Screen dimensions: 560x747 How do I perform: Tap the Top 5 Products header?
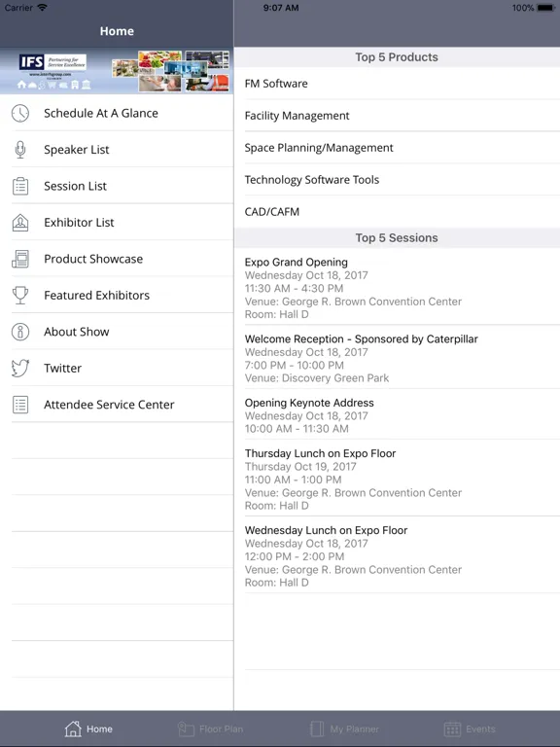(397, 57)
